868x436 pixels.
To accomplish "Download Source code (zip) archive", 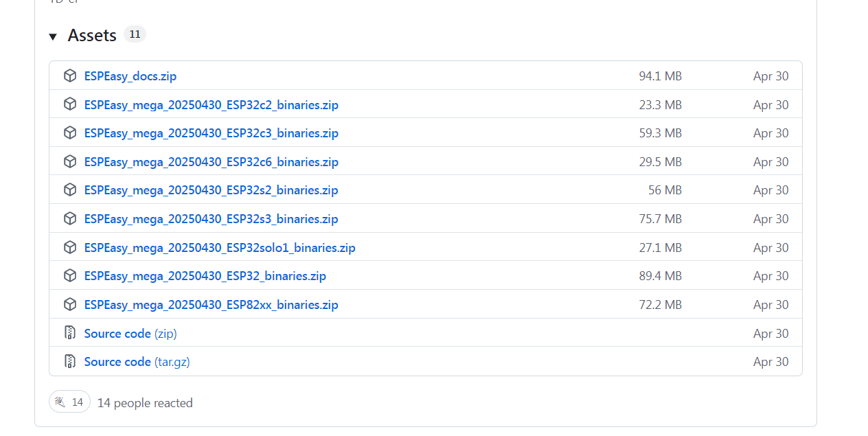I will tap(130, 334).
